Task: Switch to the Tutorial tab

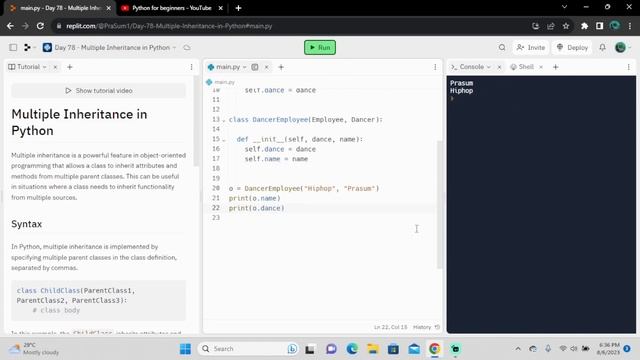Action: tap(27, 67)
